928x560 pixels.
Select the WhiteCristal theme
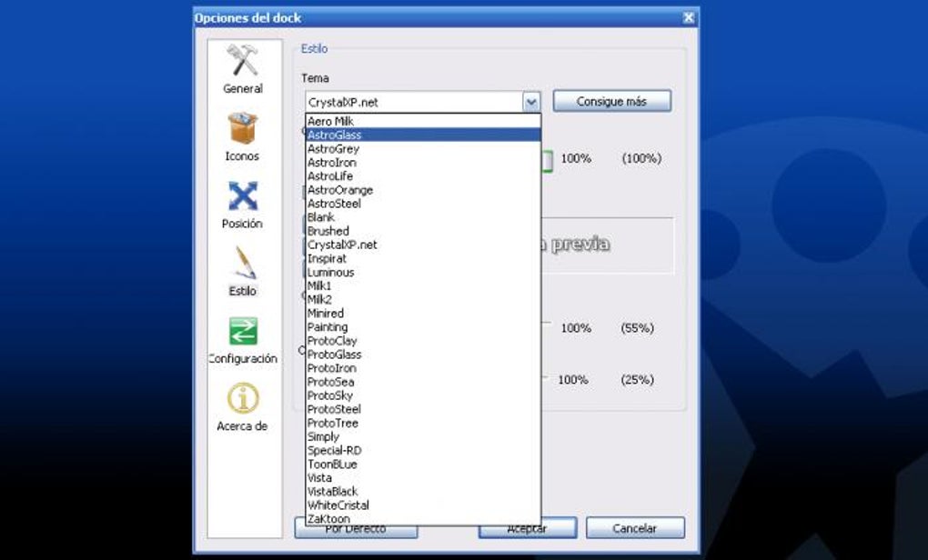tap(423, 505)
